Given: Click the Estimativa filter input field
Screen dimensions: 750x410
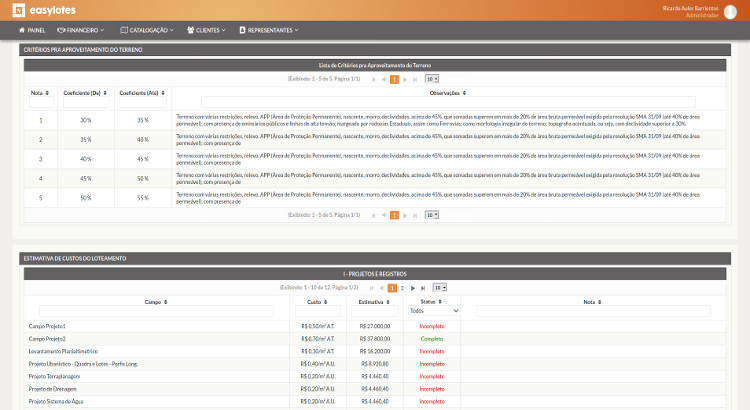Looking at the screenshot, I should pos(375,311).
